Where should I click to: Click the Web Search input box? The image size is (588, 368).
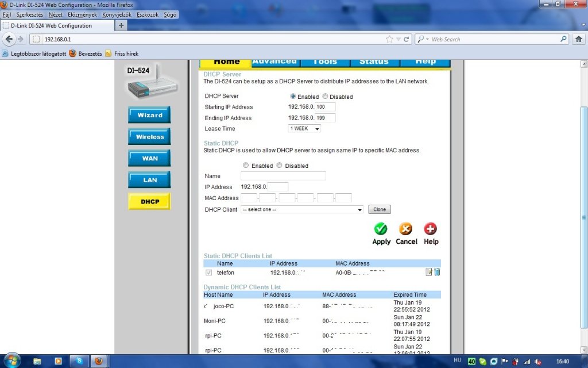click(x=494, y=39)
